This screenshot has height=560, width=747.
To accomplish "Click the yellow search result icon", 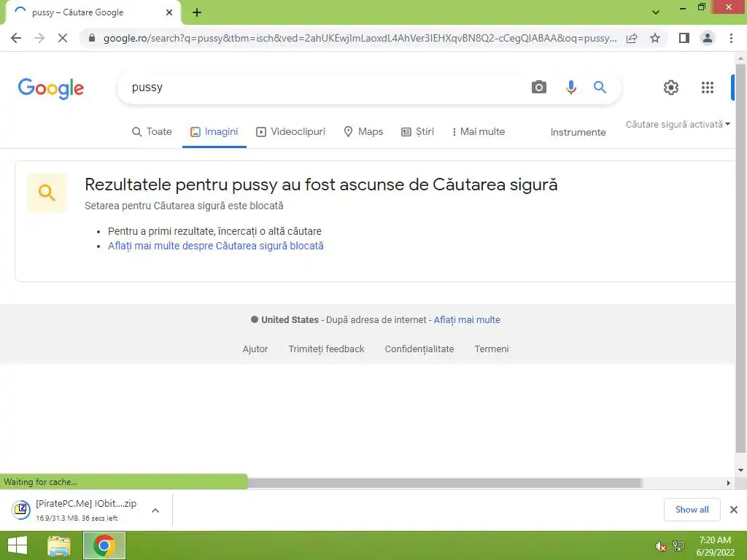I will (x=47, y=192).
